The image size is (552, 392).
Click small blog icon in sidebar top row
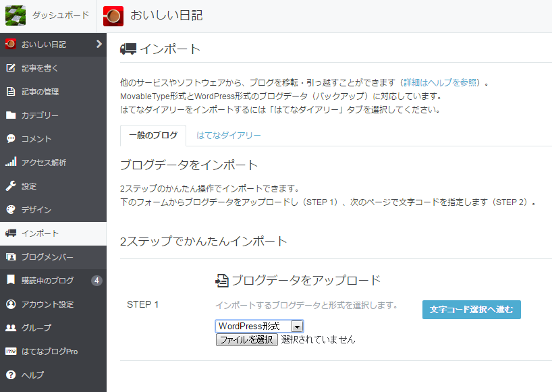tap(11, 44)
